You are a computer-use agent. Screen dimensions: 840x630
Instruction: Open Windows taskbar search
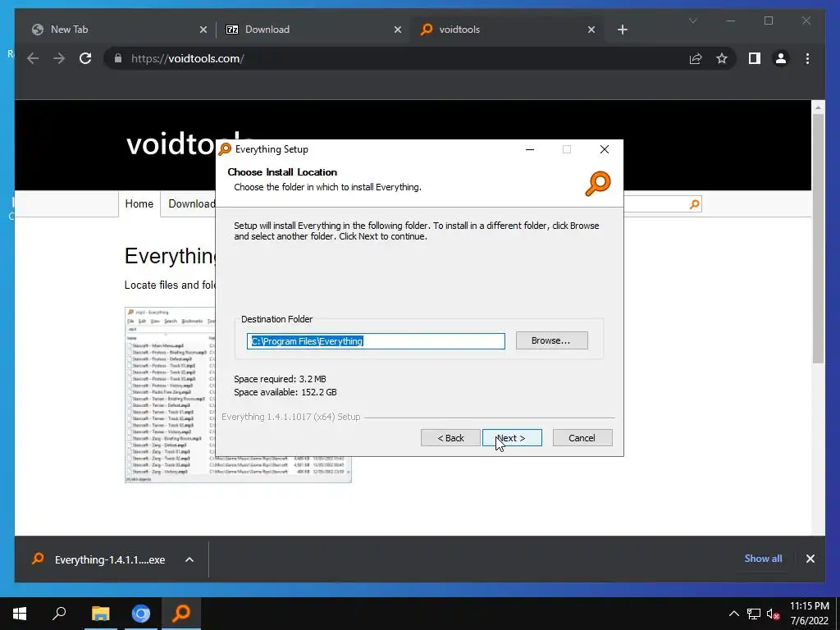click(x=59, y=614)
